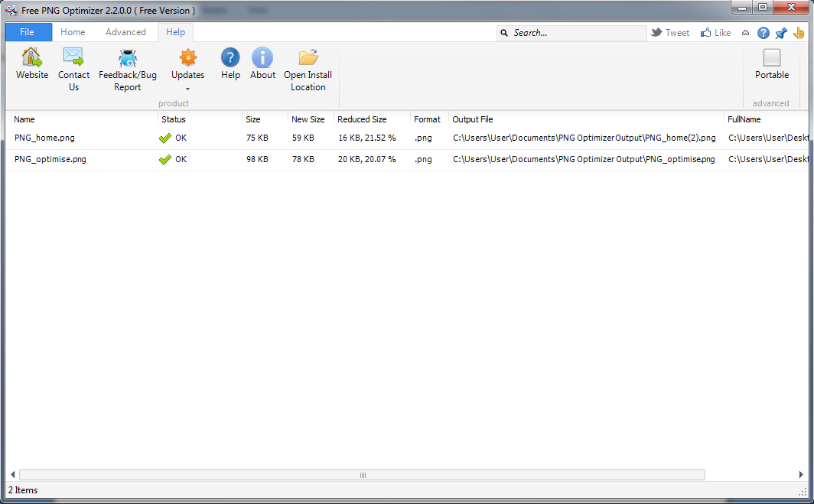The width and height of the screenshot is (814, 504).
Task: Click the magnifier icon in search box
Action: (504, 33)
